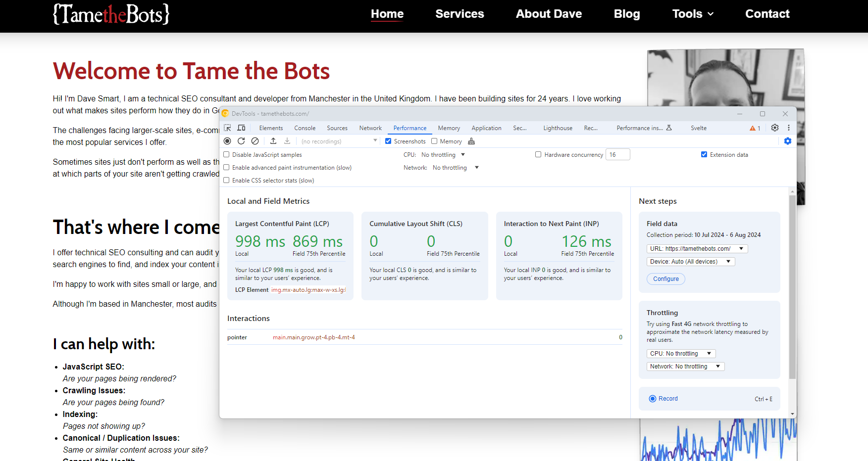Check the Memory checkbox in the toolbar
Image resolution: width=868 pixels, height=461 pixels.
pyautogui.click(x=434, y=141)
